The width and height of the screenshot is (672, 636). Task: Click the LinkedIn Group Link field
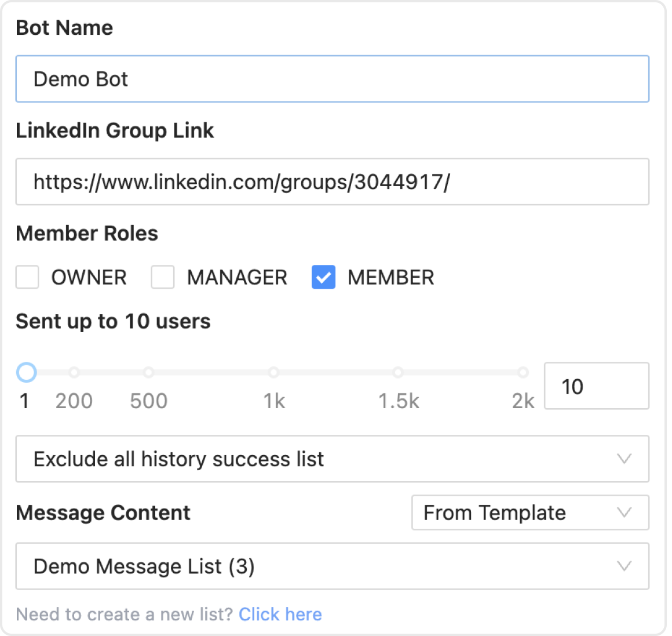click(332, 182)
